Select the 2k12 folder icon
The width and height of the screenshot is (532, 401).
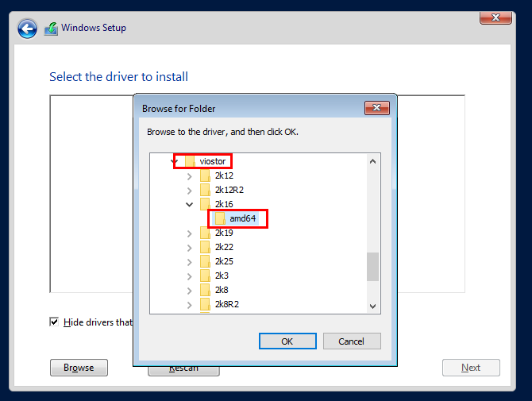point(205,175)
